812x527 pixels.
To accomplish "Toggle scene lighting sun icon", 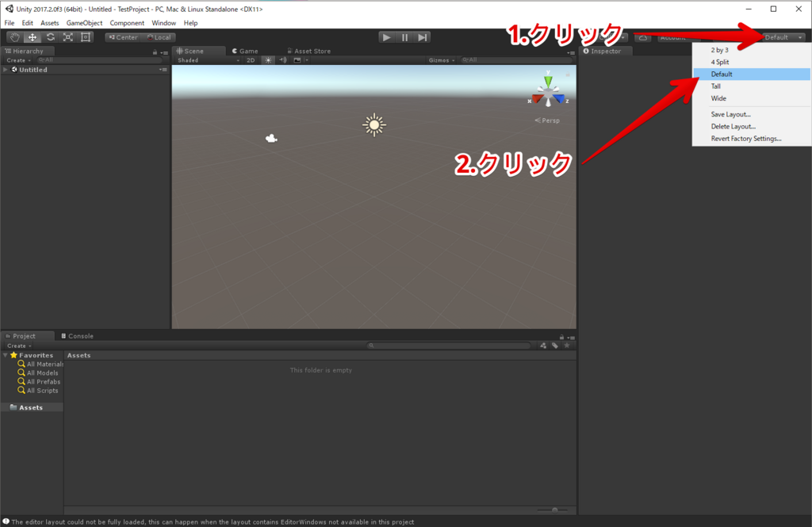I will [x=268, y=60].
